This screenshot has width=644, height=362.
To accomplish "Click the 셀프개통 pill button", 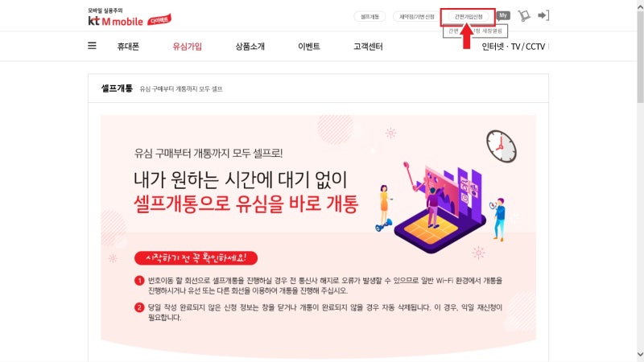I will 369,16.
